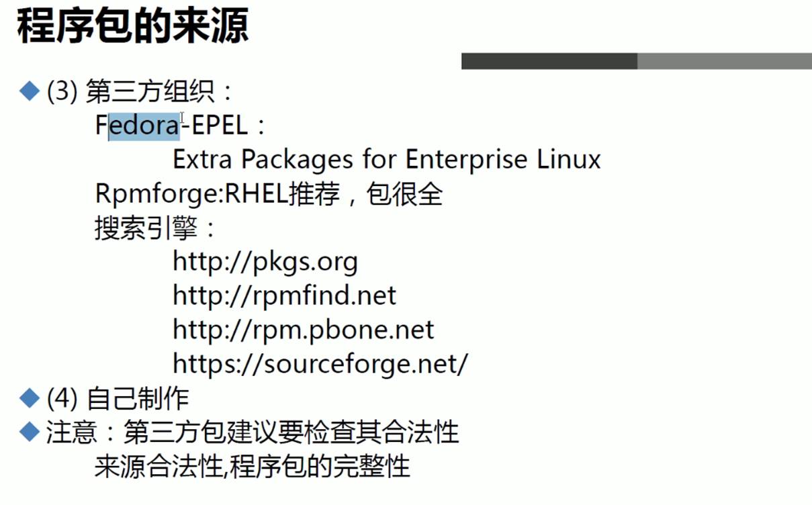The width and height of the screenshot is (812, 505).
Task: Select the EPEL text after Fedora
Action: pyautogui.click(x=220, y=125)
